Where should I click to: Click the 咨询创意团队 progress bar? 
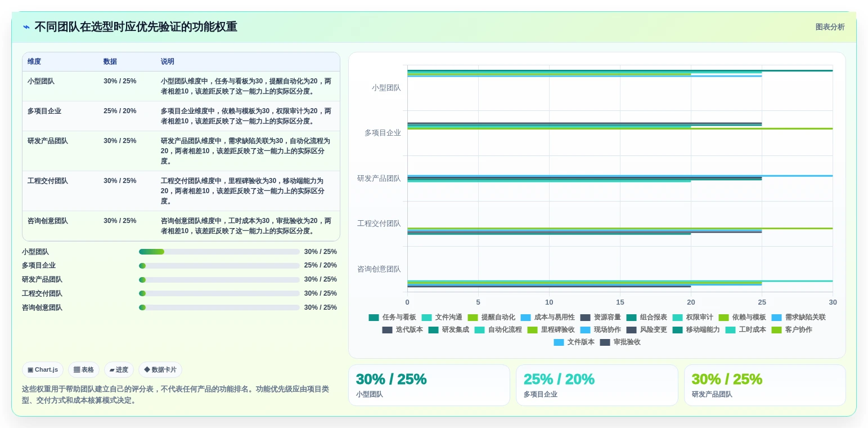pyautogui.click(x=219, y=307)
